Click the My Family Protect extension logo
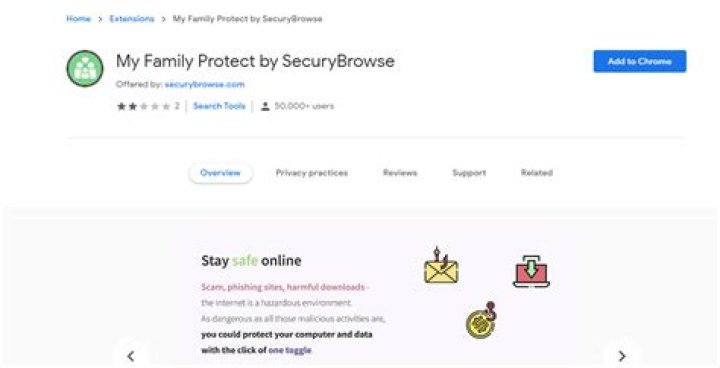Image resolution: width=720 pixels, height=368 pixels. click(85, 68)
